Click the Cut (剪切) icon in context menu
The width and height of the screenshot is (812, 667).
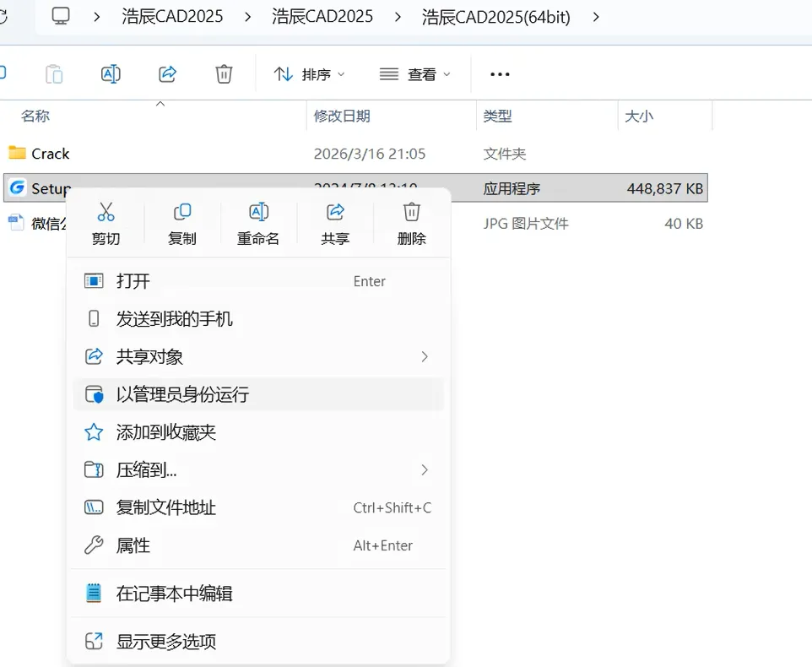click(x=106, y=212)
